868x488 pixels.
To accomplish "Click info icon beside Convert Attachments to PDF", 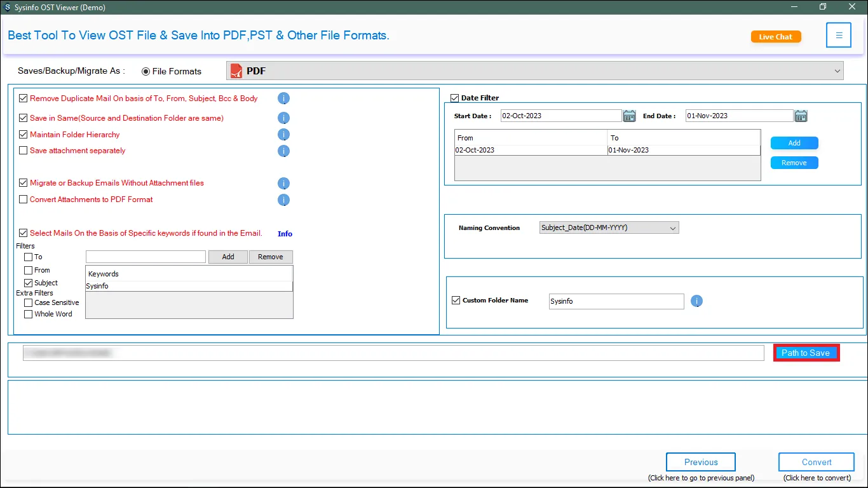I will click(x=283, y=200).
